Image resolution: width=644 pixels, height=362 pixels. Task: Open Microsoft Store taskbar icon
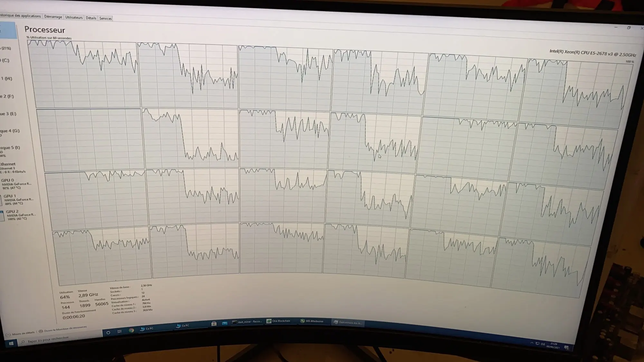(214, 323)
